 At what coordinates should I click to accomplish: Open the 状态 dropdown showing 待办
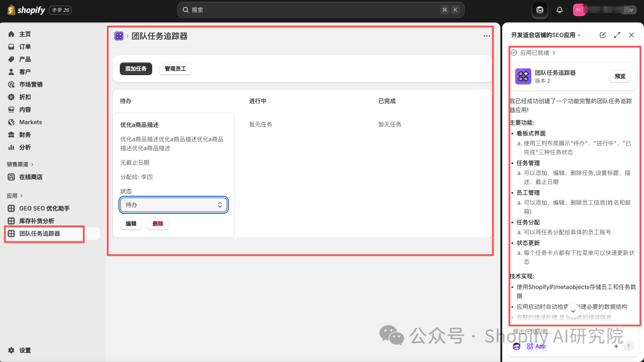click(x=174, y=205)
